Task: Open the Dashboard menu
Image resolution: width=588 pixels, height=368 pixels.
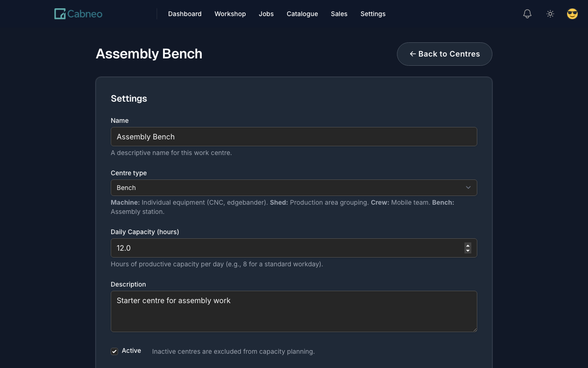Action: 185,14
